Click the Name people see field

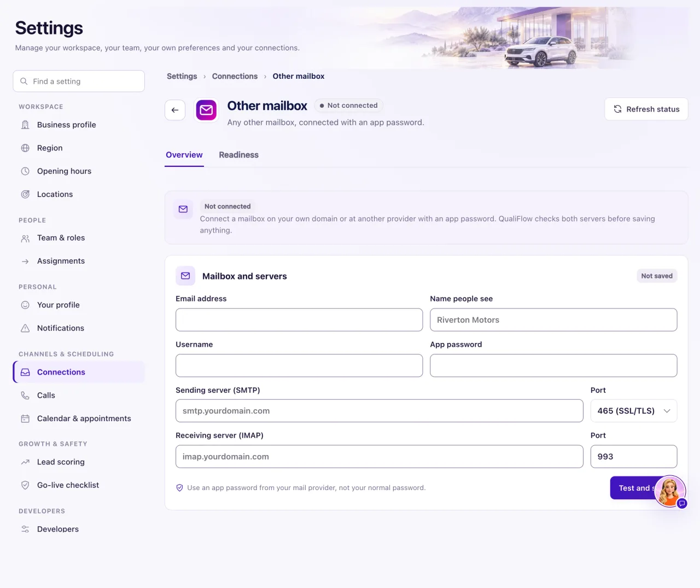click(x=553, y=320)
